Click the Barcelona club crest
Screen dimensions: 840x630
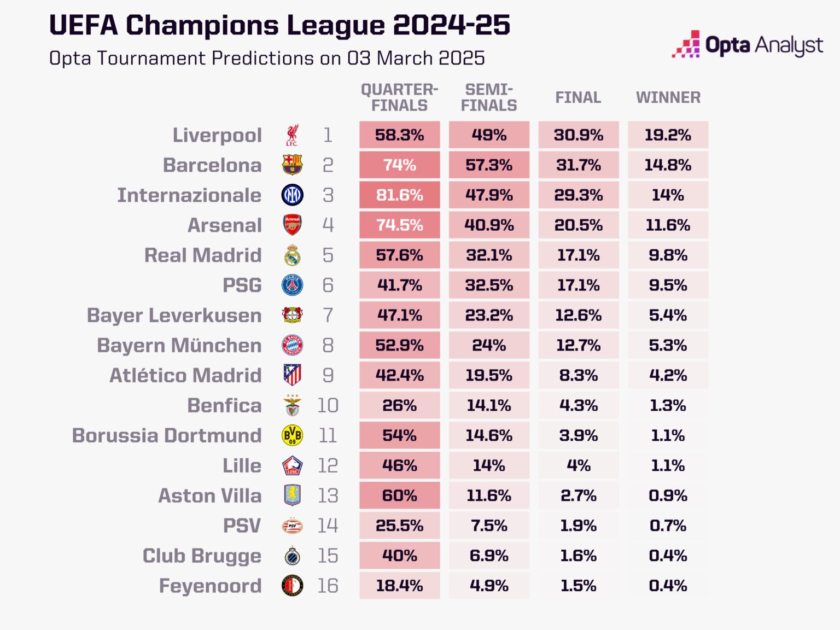coord(292,165)
